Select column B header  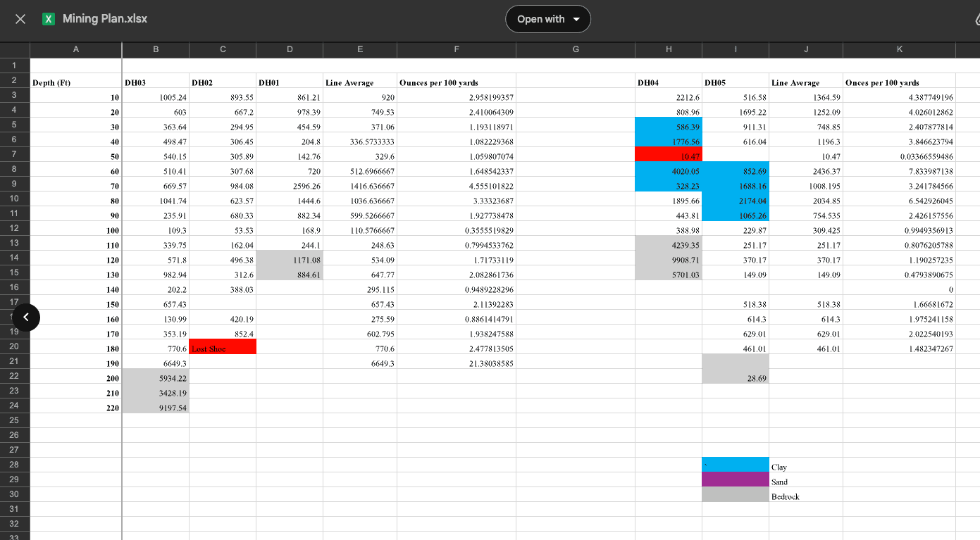coord(156,49)
